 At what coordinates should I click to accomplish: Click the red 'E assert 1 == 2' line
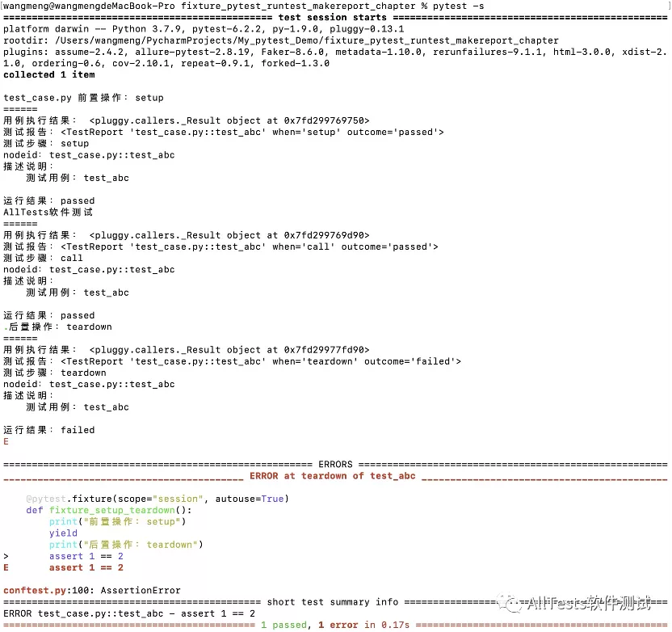coord(64,567)
